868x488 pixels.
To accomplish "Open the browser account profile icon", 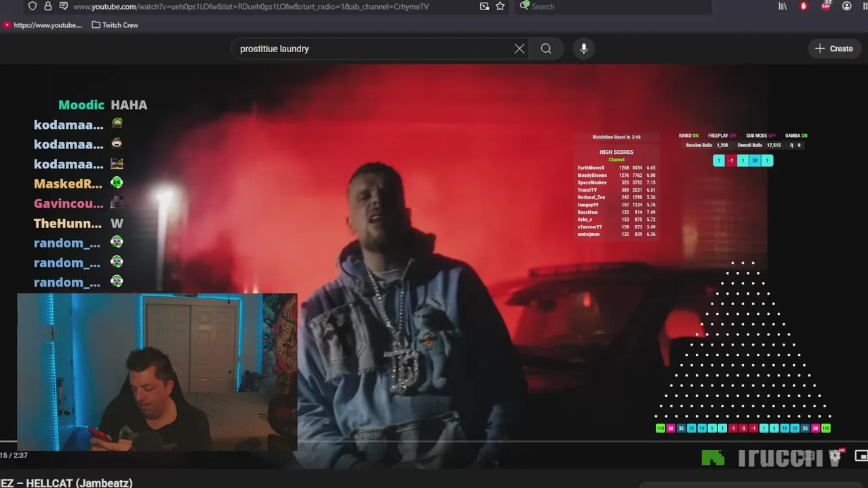I will (x=847, y=6).
